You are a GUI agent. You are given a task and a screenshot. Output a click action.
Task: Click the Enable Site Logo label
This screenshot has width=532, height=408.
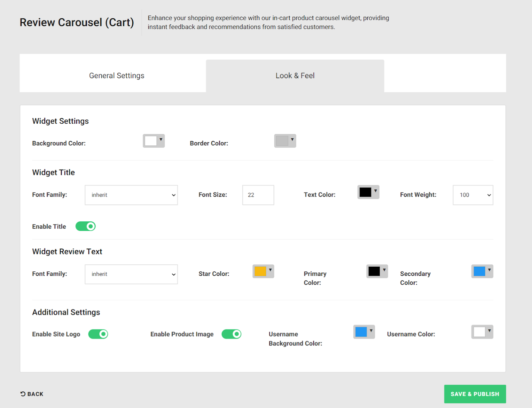click(x=56, y=334)
